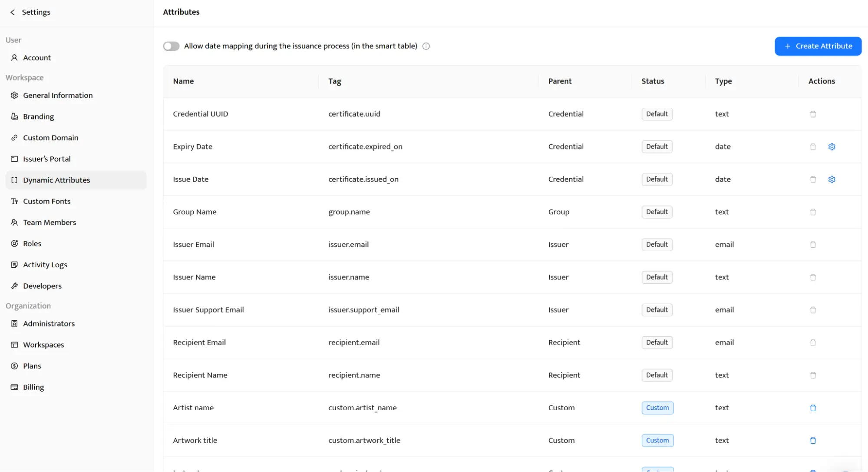Select the Issuer's Portal menu item
Viewport: 868px width, 472px height.
tap(46, 159)
